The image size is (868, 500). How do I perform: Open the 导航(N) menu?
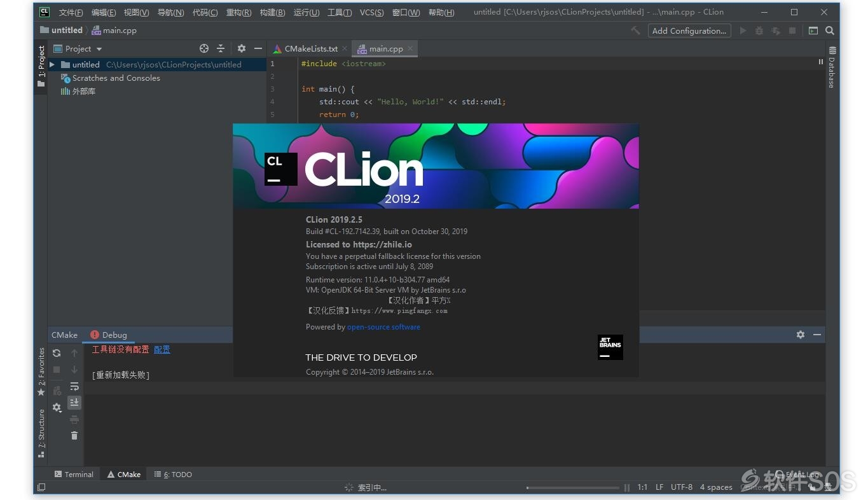[x=170, y=12]
